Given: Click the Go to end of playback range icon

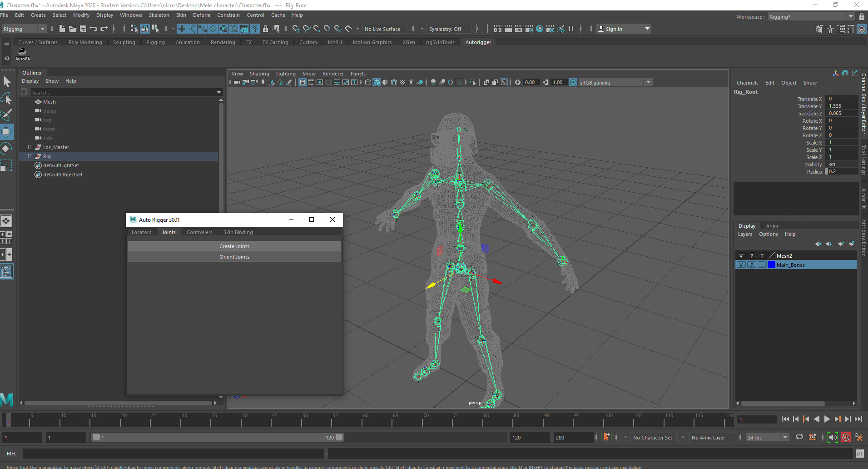Looking at the screenshot, I should click(x=858, y=419).
